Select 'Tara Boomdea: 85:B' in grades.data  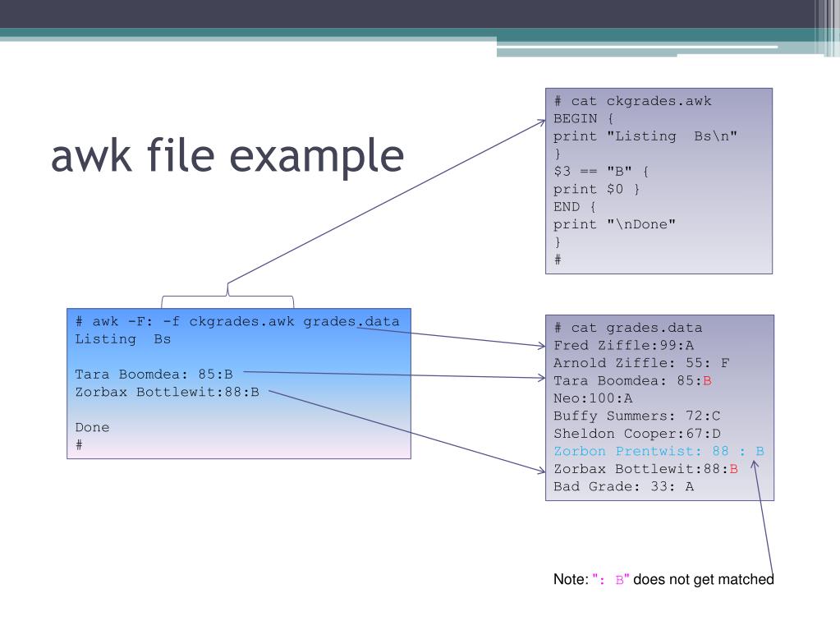click(633, 381)
